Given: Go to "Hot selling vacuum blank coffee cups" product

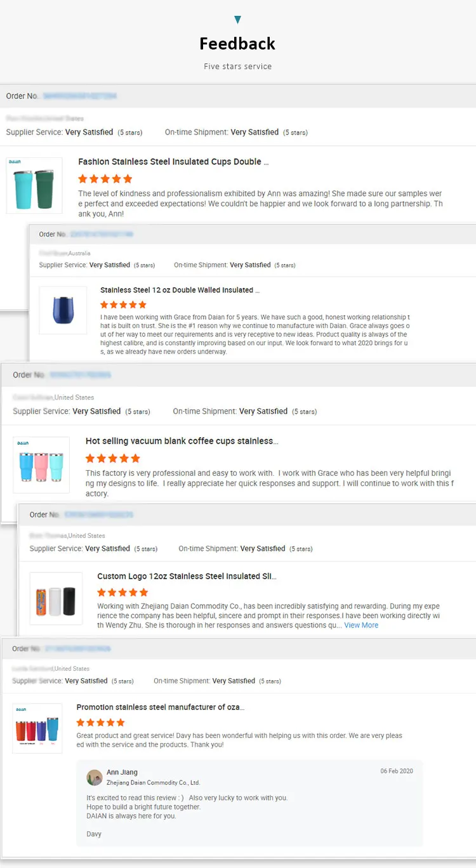Looking at the screenshot, I should tap(182, 441).
